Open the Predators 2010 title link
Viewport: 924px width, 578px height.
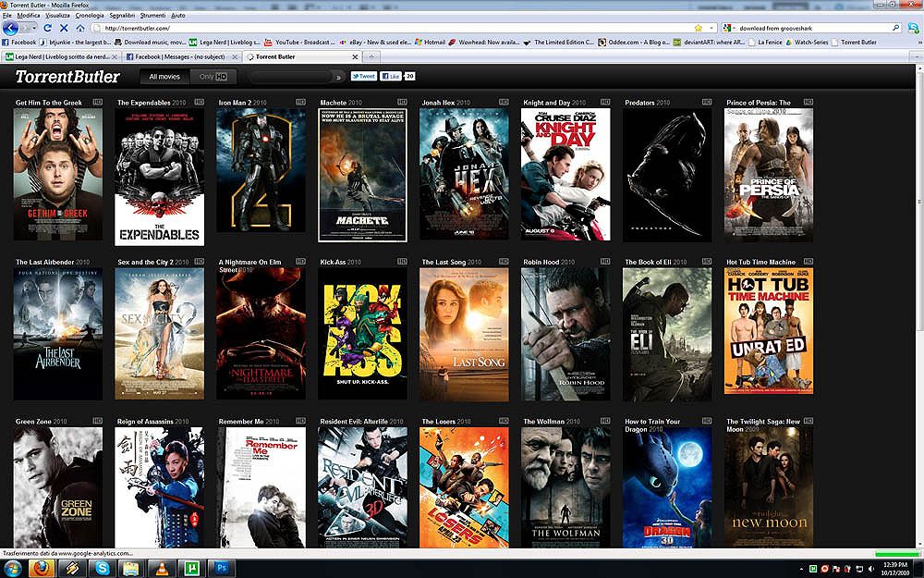[647, 103]
